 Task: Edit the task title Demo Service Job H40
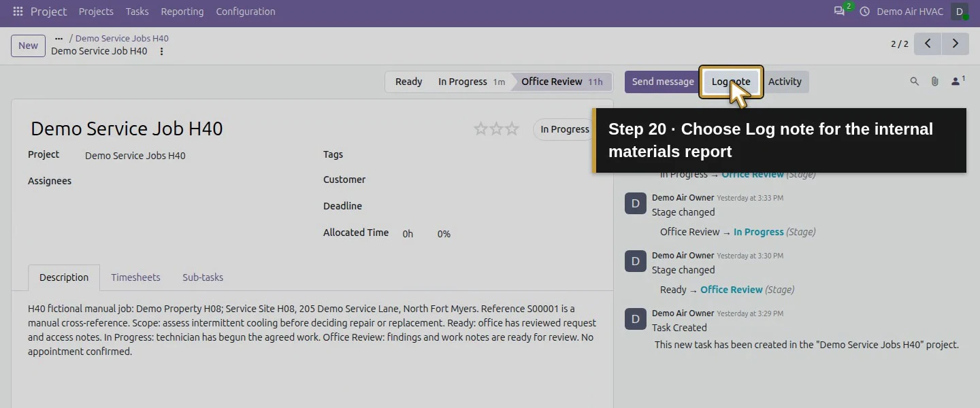pyautogui.click(x=127, y=129)
